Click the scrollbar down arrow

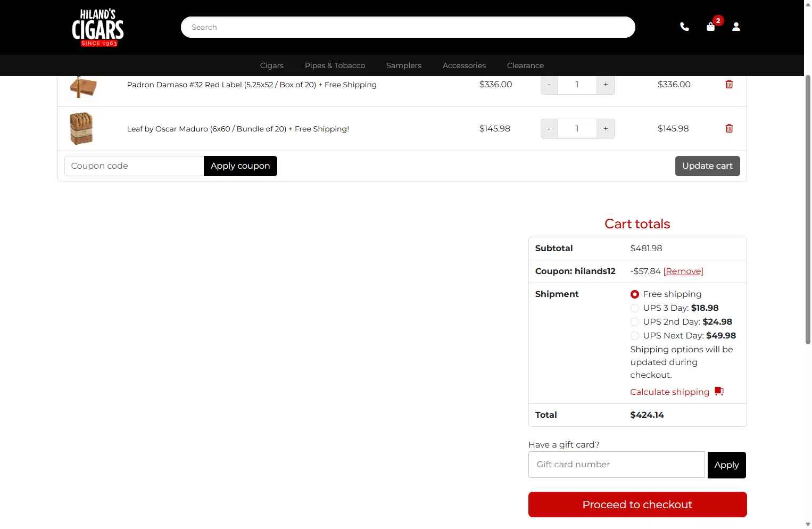click(808, 524)
